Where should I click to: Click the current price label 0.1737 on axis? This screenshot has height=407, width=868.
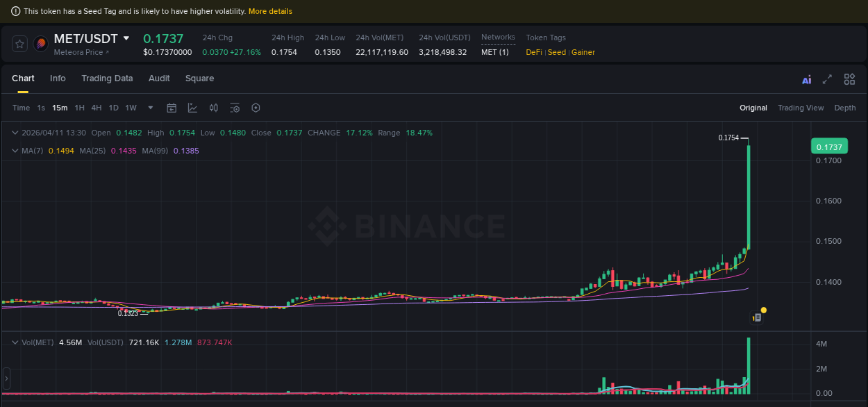tap(829, 147)
